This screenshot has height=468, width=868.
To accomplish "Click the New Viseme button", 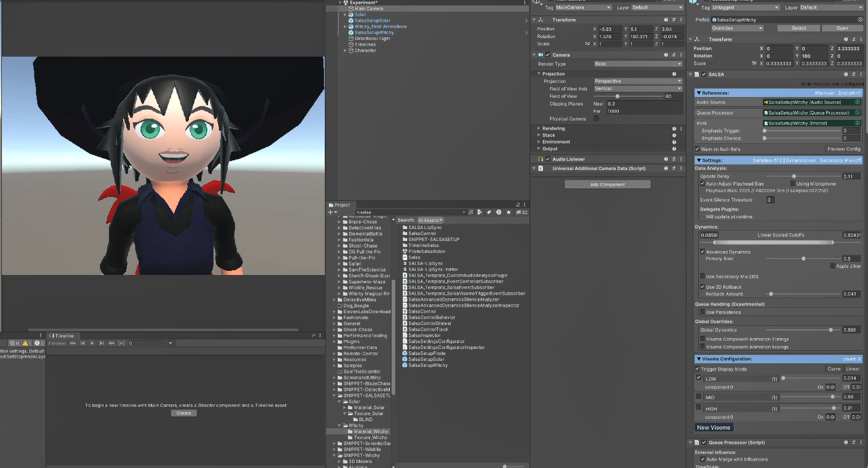I will [714, 427].
